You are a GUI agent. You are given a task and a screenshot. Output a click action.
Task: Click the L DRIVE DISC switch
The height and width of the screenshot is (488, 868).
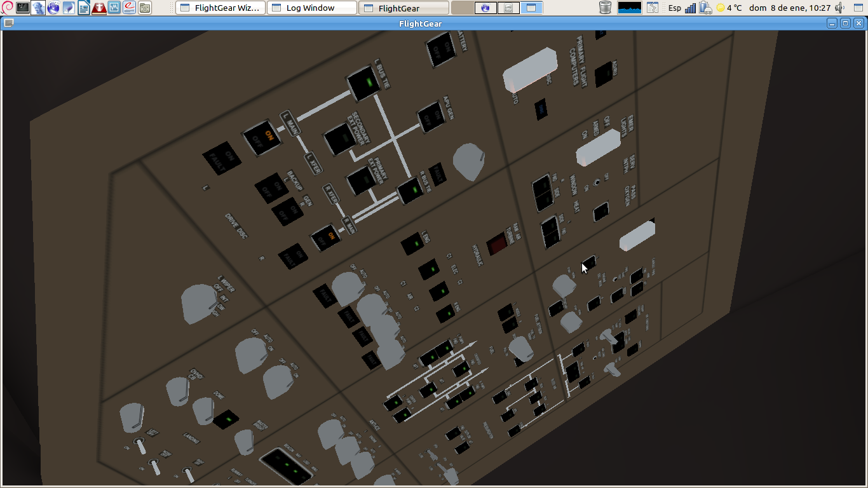221,158
